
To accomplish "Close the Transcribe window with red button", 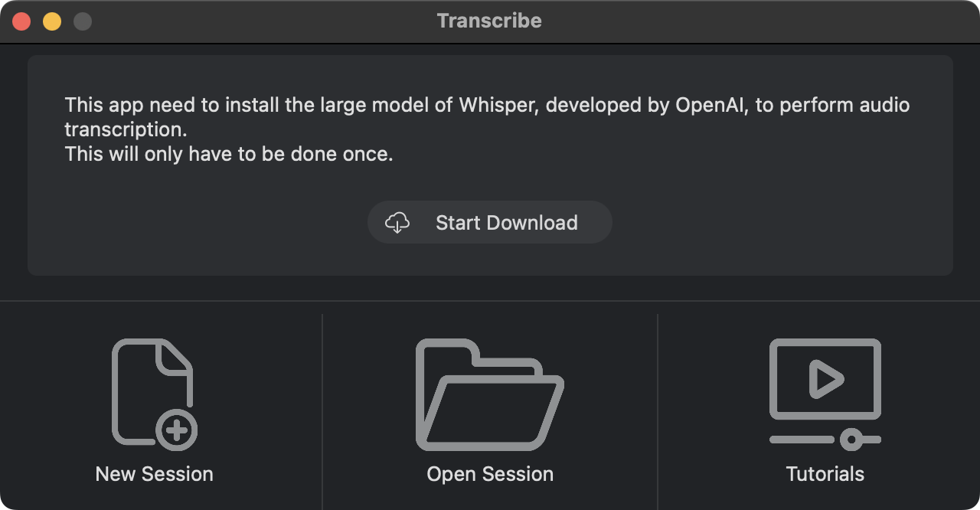I will [x=21, y=21].
